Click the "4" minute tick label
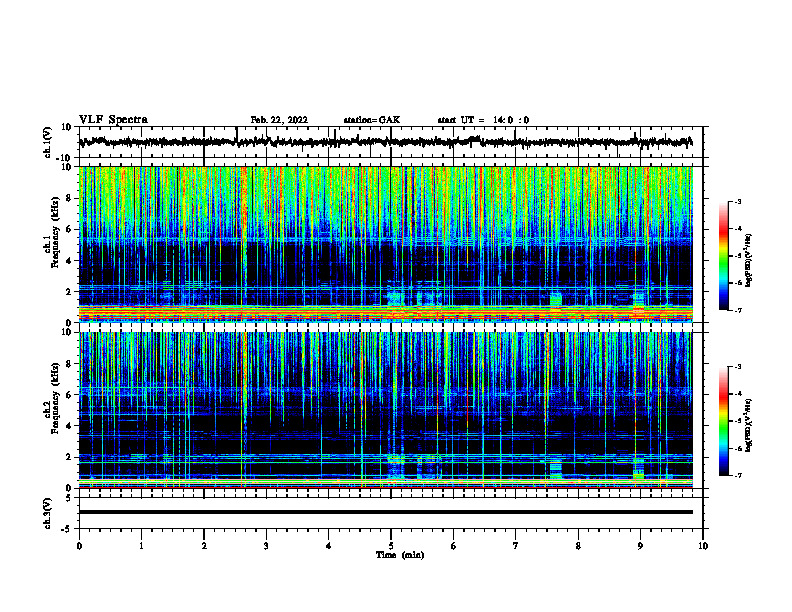This screenshot has height=612, width=792. [x=329, y=546]
